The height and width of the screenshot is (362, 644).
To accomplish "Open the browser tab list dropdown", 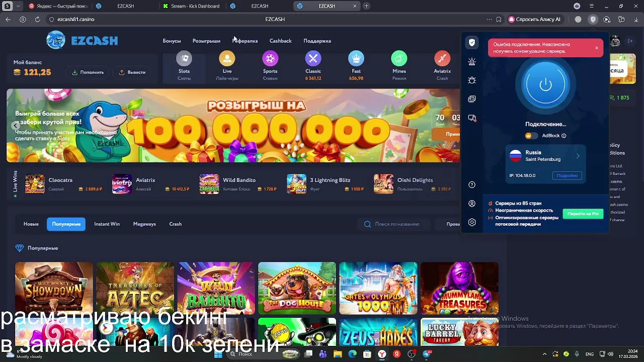I will [x=19, y=6].
